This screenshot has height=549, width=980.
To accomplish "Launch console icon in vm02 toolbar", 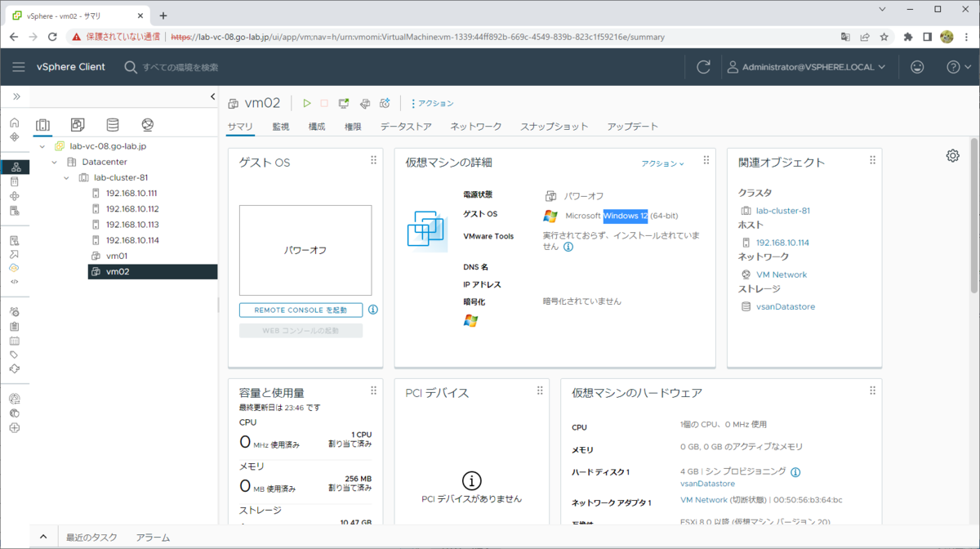I will tap(344, 104).
